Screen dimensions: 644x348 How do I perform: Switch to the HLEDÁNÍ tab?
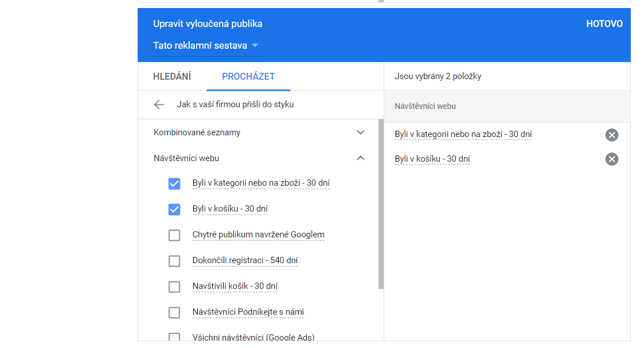click(172, 77)
